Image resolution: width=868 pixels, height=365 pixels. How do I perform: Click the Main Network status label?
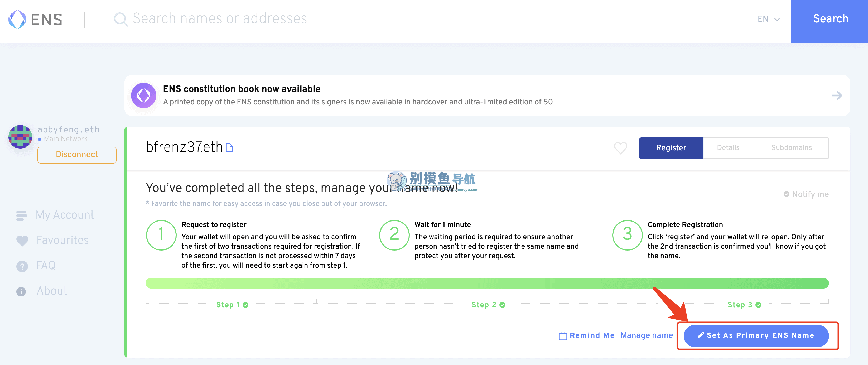(65, 139)
